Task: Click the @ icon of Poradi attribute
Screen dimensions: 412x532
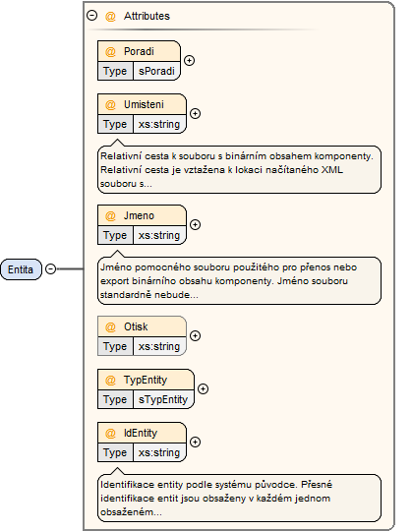Action: (111, 51)
